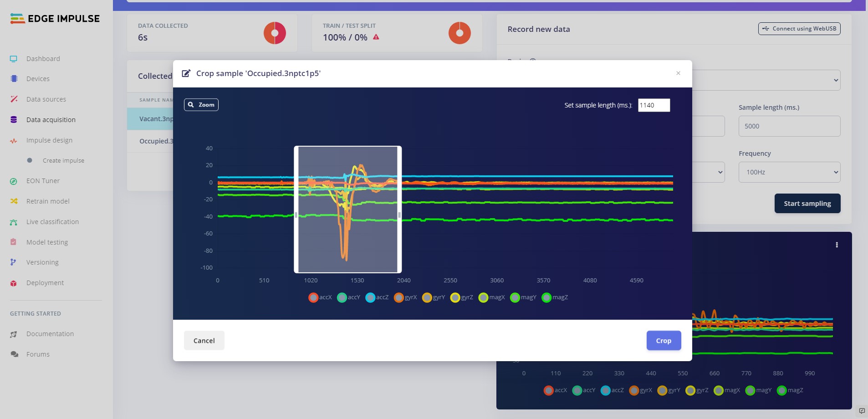
Task: Toggle magX series in crop chart legend
Action: click(x=492, y=297)
